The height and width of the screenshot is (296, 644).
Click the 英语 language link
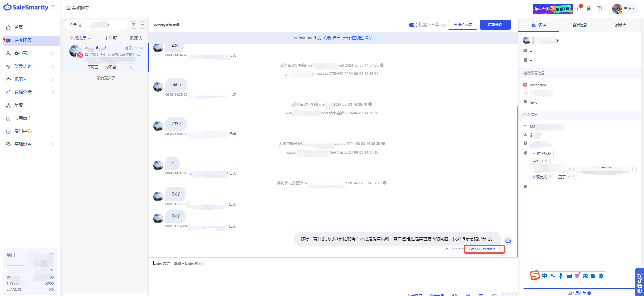tap(327, 38)
